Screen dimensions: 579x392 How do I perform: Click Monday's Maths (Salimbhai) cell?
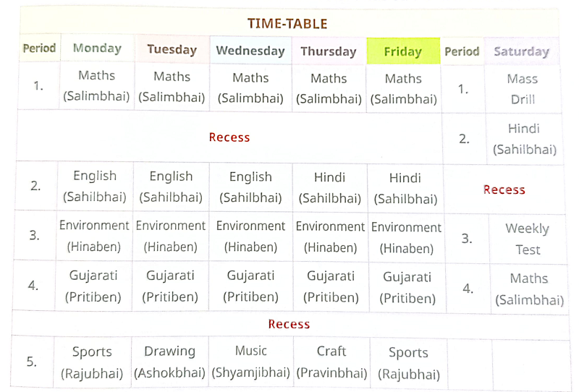(97, 85)
